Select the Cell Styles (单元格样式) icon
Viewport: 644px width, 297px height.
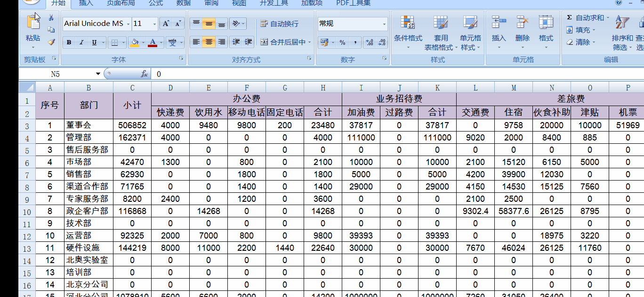471,32
